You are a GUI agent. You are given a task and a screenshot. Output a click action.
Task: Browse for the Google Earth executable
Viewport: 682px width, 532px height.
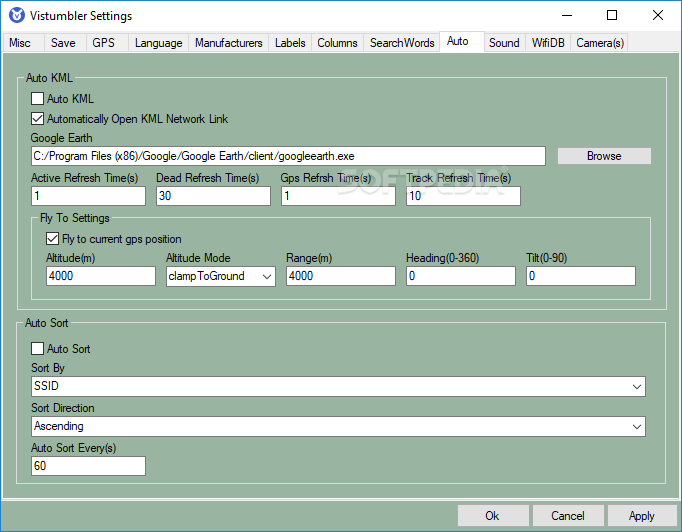click(604, 156)
